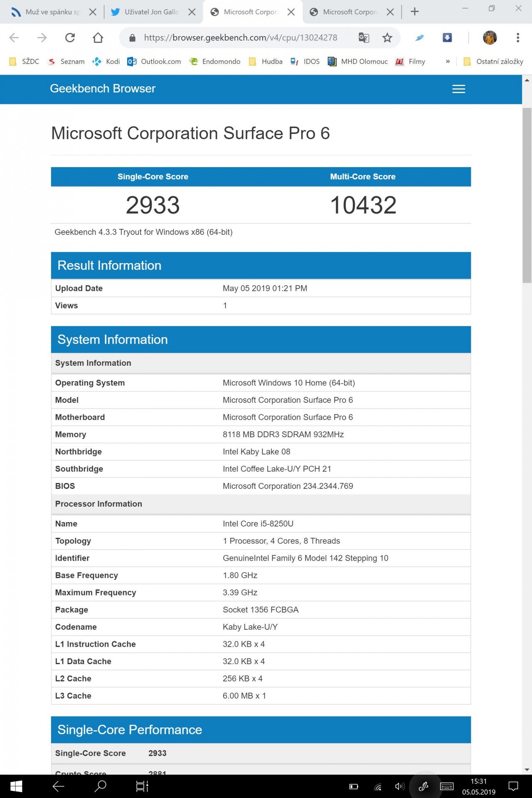Screen dimensions: 532x798
Task: Select the 'May 05 2019 01:21 PM' upload date
Action: [265, 288]
